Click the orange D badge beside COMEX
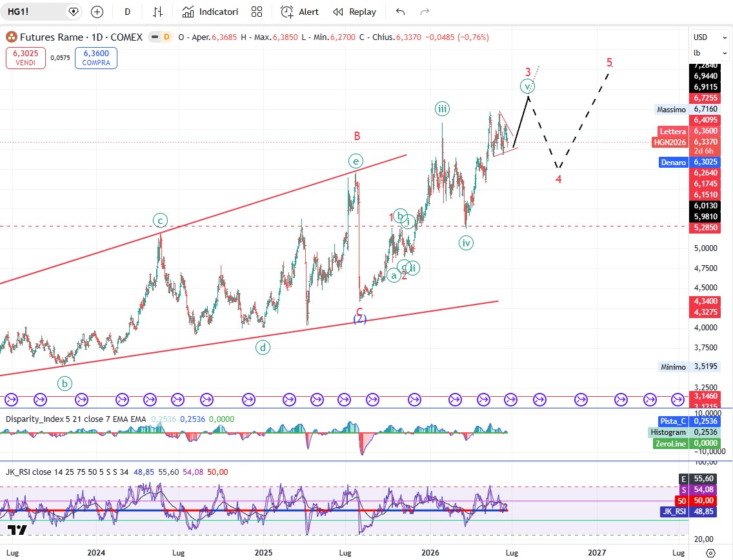This screenshot has height=560, width=733. click(166, 37)
